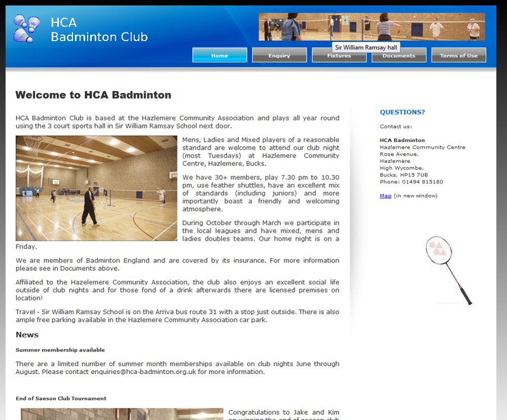507x420 pixels.
Task: Select the Home navigation tab
Action: (x=220, y=55)
